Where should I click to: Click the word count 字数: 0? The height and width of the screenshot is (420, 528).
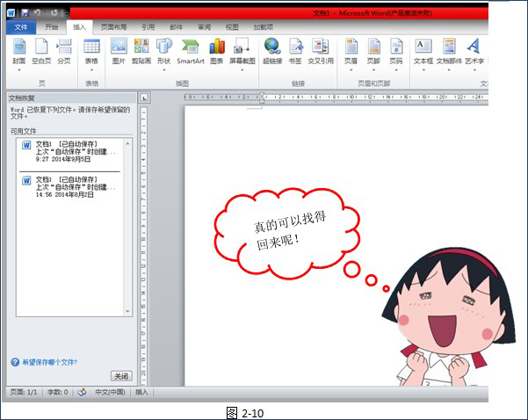(58, 392)
